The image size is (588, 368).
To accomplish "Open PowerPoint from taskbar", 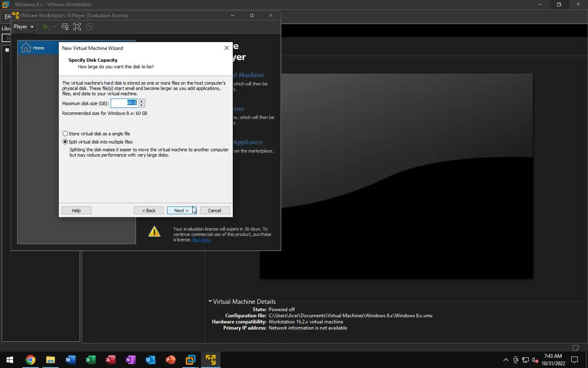I will click(x=170, y=360).
